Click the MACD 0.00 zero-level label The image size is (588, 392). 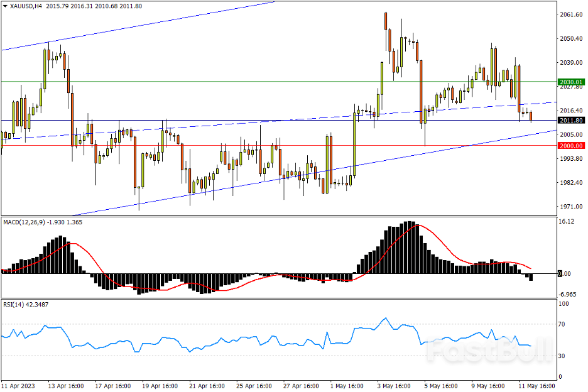565,274
